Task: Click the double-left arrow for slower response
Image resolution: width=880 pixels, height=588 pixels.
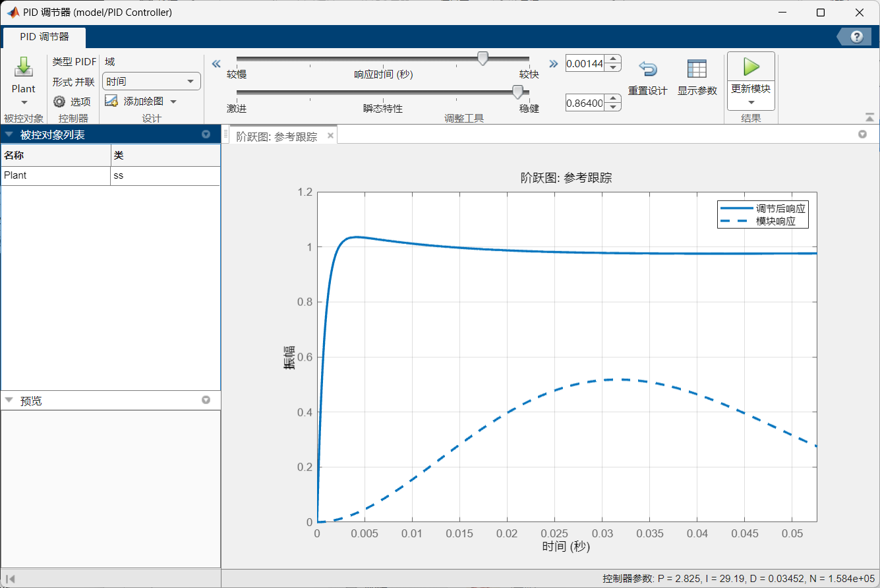Action: point(216,64)
